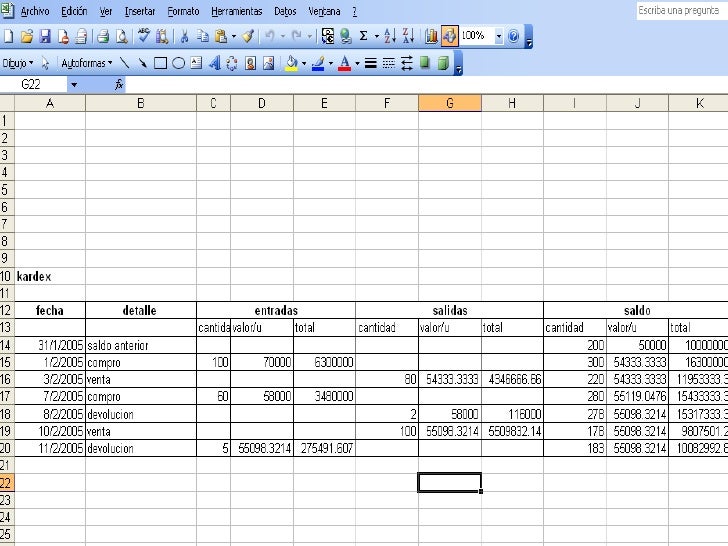The height and width of the screenshot is (546, 728).
Task: Click the Name Box showing G22
Action: coord(33,84)
